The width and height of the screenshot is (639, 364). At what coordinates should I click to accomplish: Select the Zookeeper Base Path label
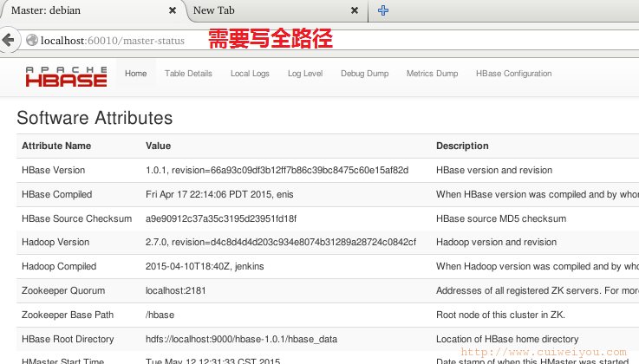[x=68, y=315]
